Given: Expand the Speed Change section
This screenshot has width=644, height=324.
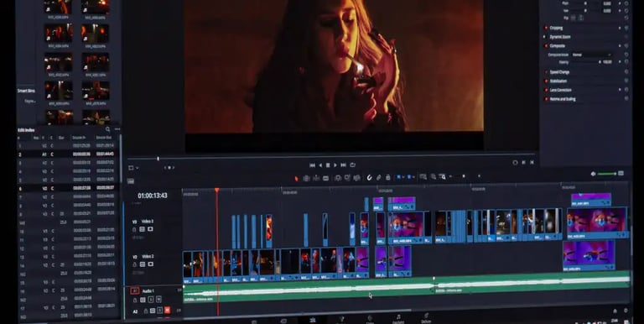Looking at the screenshot, I should point(559,72).
